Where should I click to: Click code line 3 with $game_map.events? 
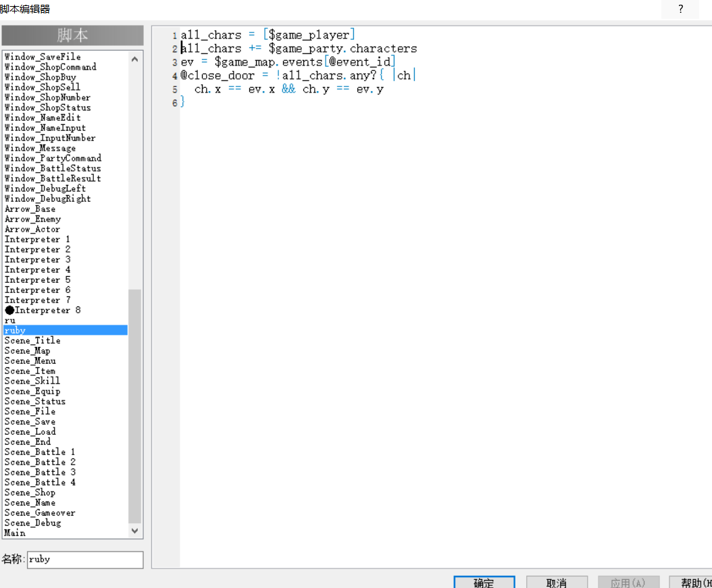[288, 61]
